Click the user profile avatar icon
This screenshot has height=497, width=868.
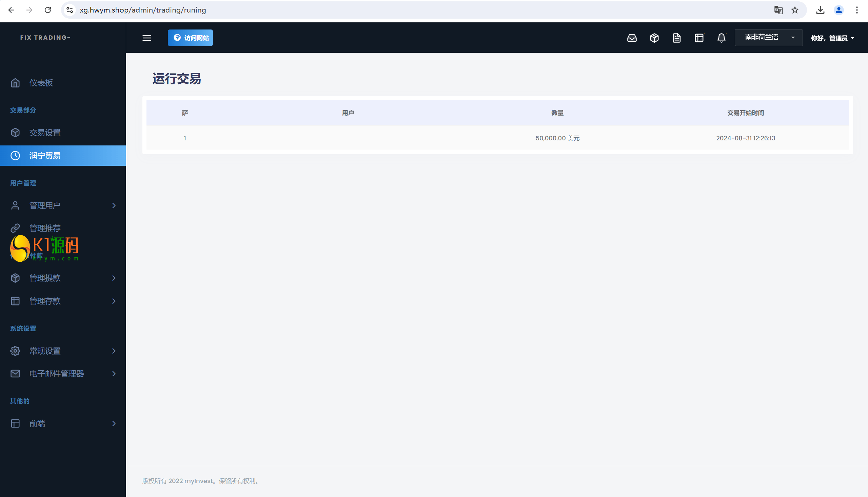pos(839,10)
